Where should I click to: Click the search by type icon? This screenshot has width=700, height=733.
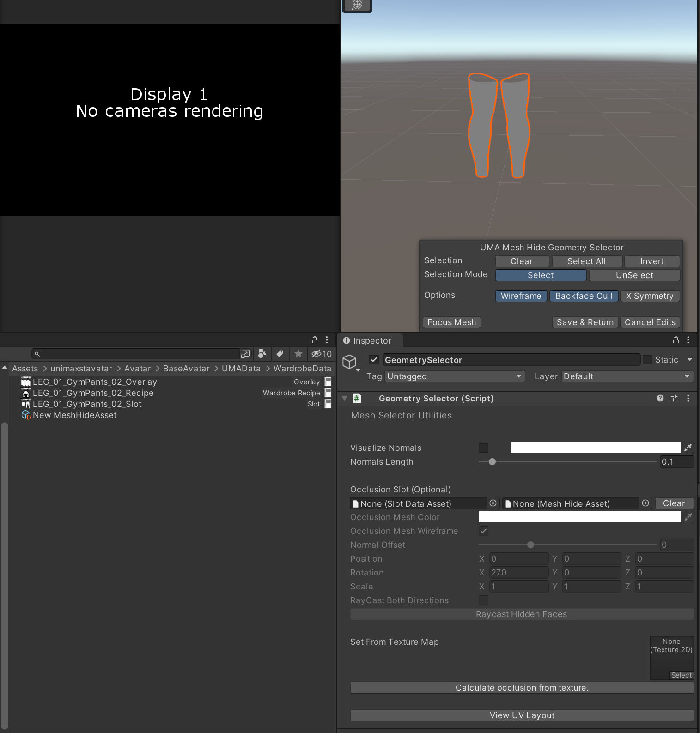[262, 354]
